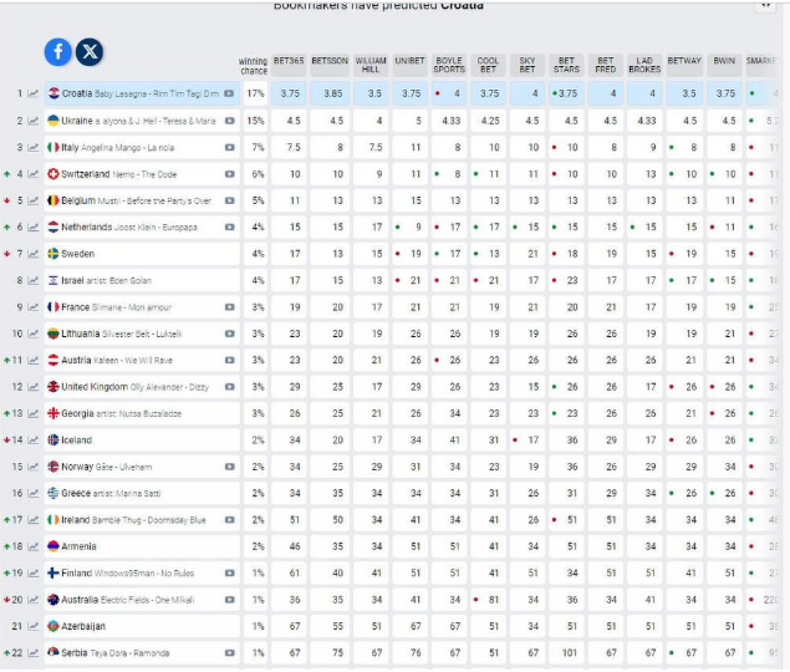This screenshot has width=790, height=672.
Task: Play Ukraine's song video icon
Action: tap(230, 121)
